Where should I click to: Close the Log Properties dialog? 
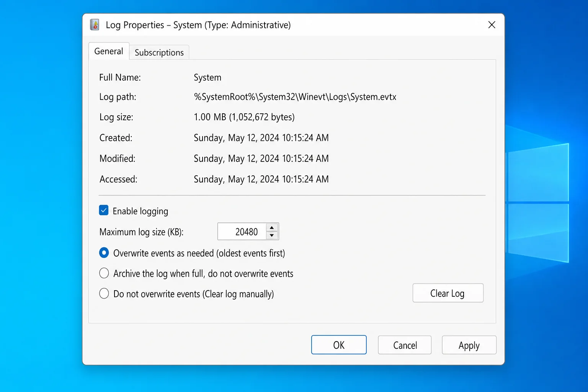coord(492,25)
